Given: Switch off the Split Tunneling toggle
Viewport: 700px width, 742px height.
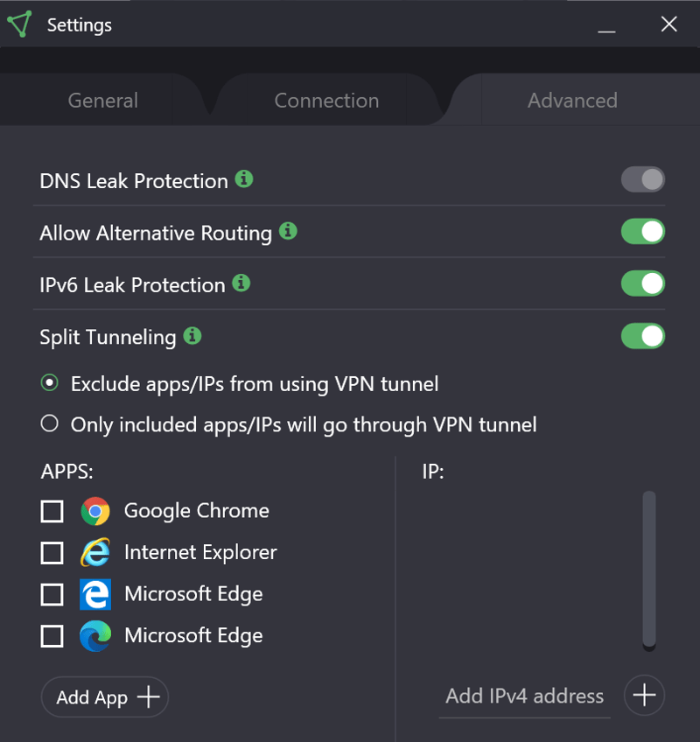Looking at the screenshot, I should [x=643, y=336].
